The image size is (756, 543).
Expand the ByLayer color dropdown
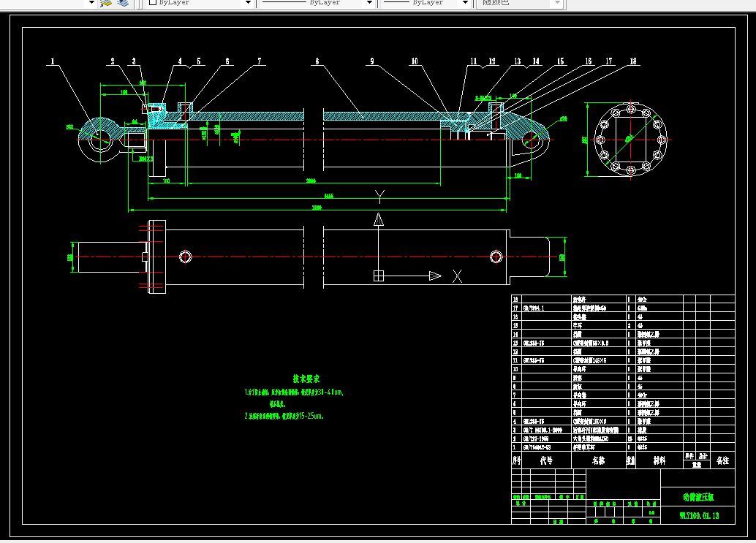click(x=248, y=3)
